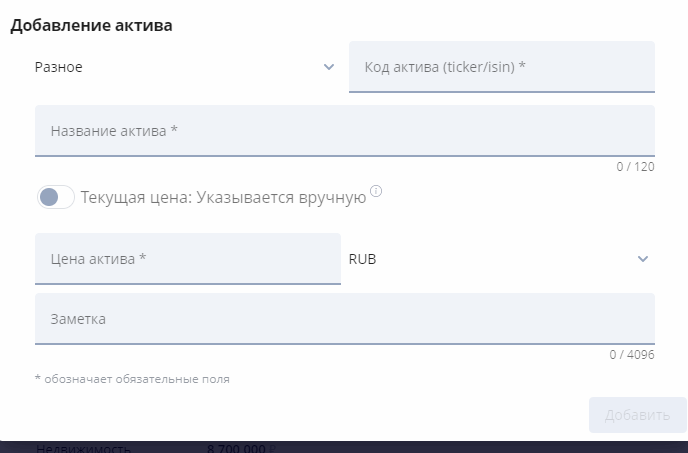Click the '0 / 120' character counter
Image resolution: width=688 pixels, height=453 pixels.
click(x=635, y=167)
